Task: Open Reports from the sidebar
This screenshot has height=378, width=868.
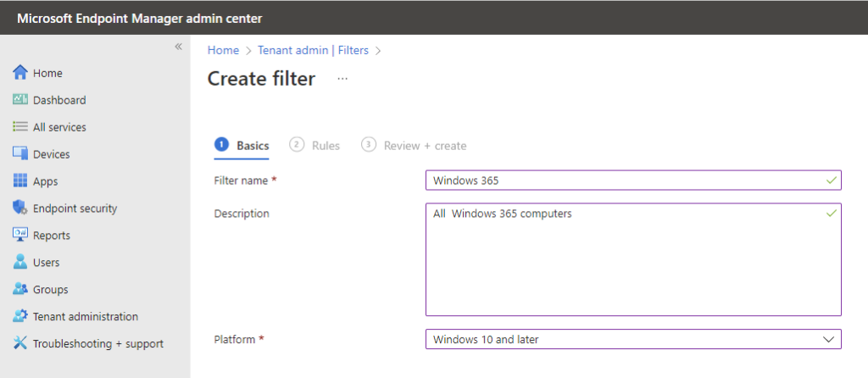Action: pos(52,236)
